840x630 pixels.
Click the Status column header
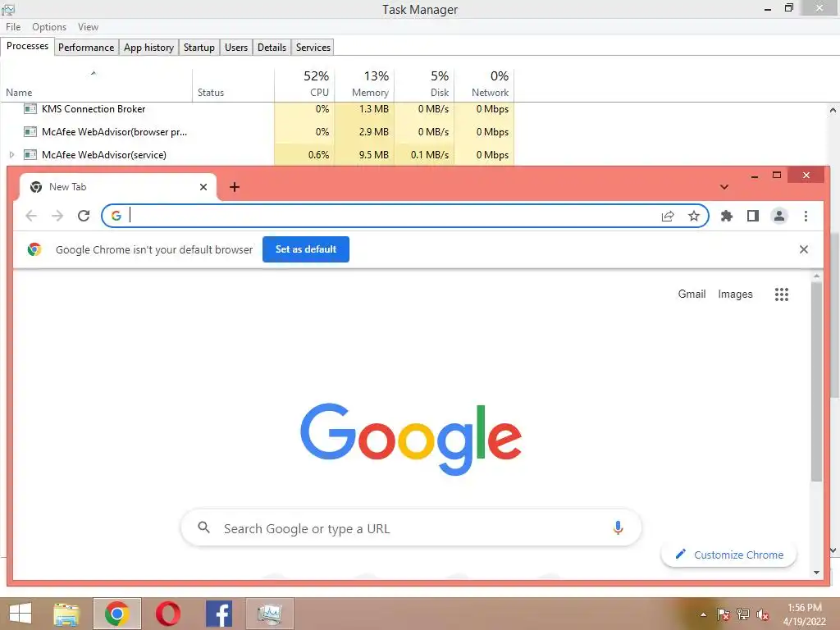(x=234, y=84)
